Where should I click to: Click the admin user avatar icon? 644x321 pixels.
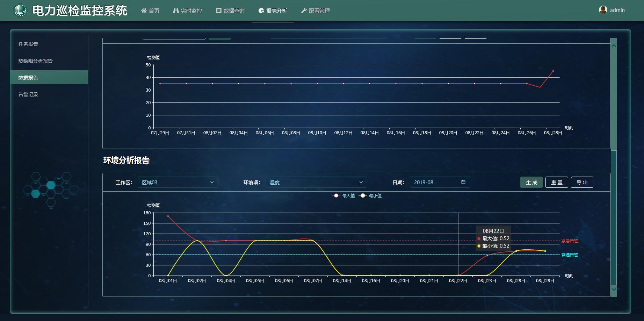603,10
